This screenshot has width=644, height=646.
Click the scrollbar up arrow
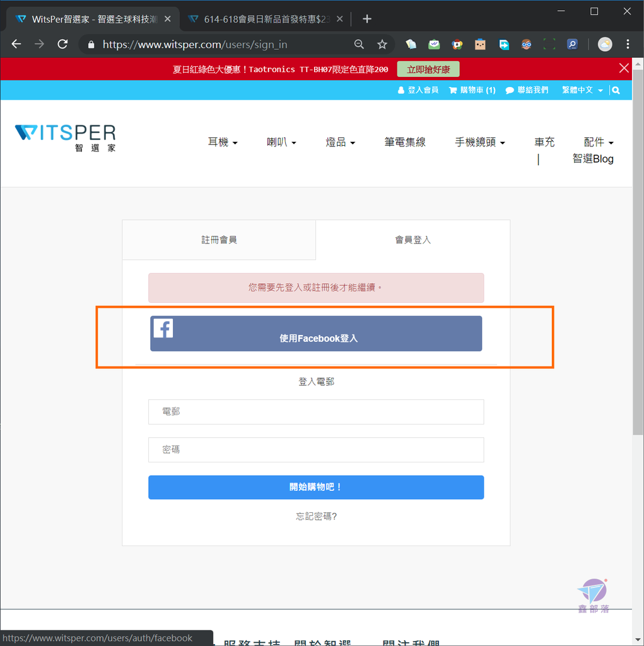(x=638, y=64)
